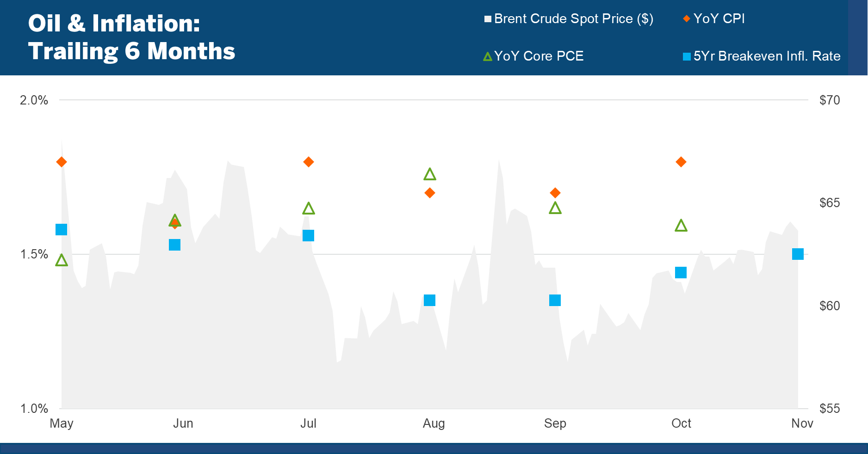The height and width of the screenshot is (454, 868).
Task: Click the "YoY Core PCE" legend text
Action: 539,56
